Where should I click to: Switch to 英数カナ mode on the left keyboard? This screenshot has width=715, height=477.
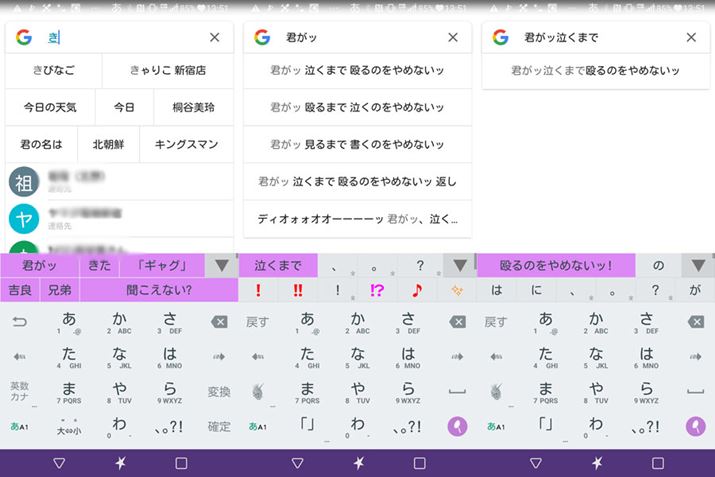(x=20, y=390)
